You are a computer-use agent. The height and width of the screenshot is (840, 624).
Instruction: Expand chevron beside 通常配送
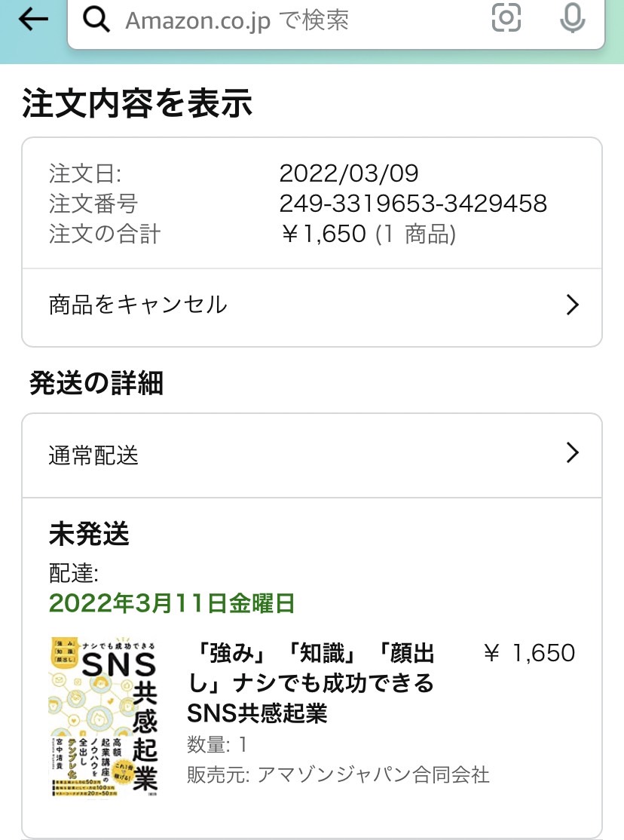coord(573,452)
